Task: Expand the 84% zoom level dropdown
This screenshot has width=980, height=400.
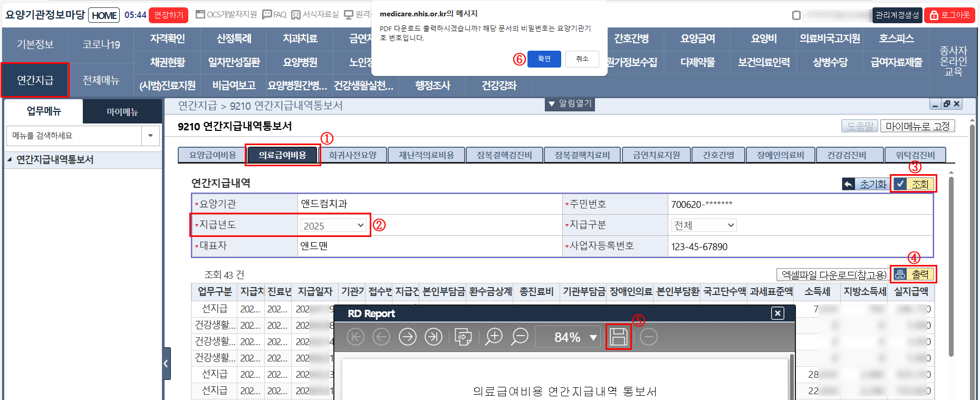Action: 593,338
